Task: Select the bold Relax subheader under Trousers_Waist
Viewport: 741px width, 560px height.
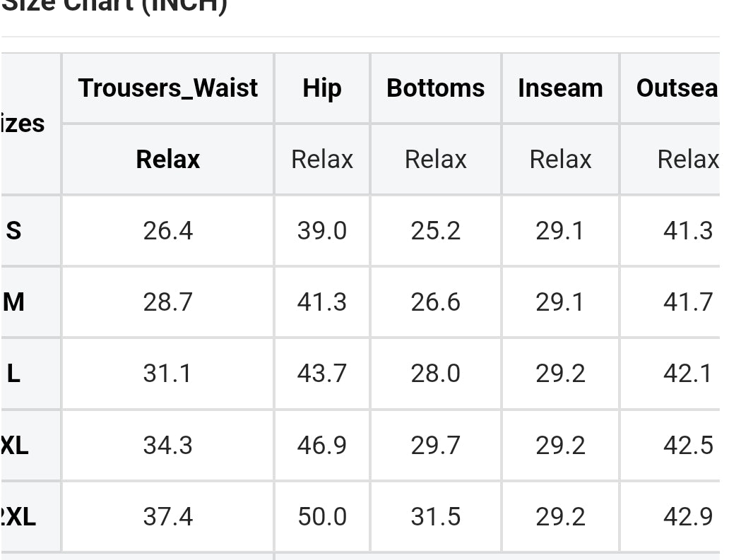Action: pyautogui.click(x=167, y=160)
